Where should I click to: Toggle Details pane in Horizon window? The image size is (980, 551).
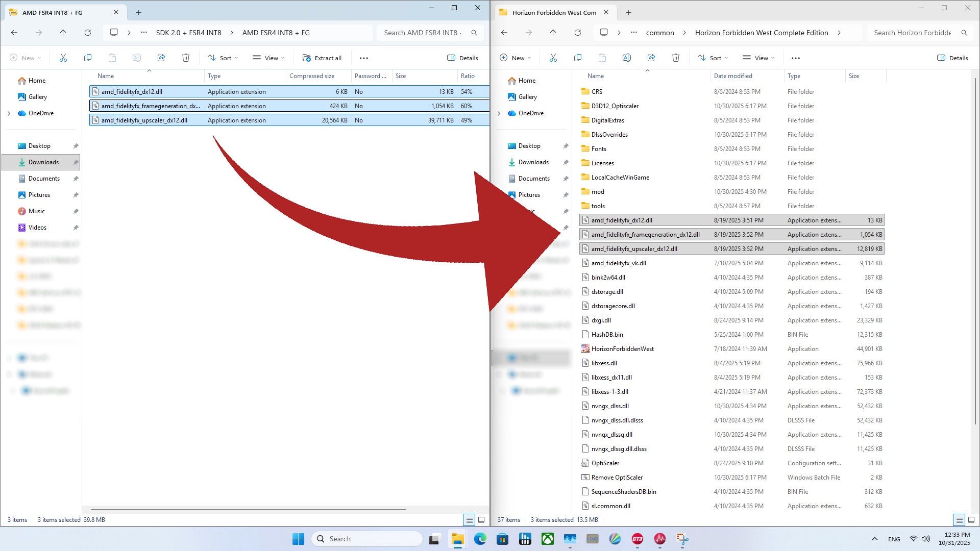point(952,58)
